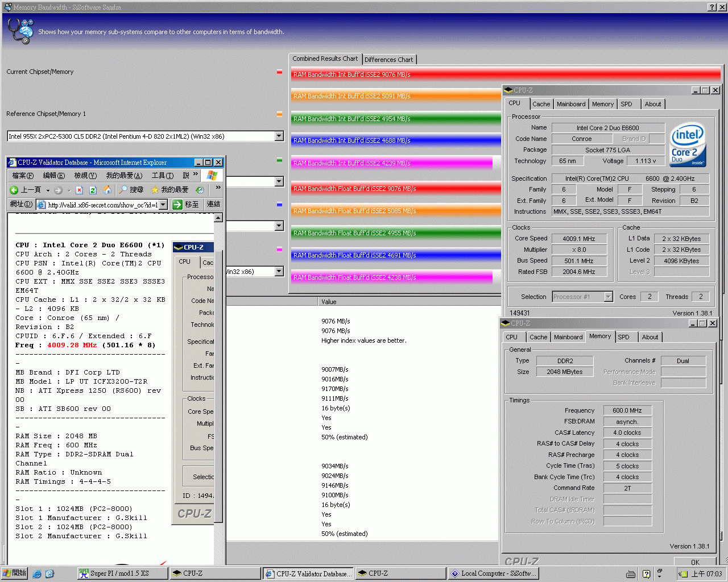728x582 pixels.
Task: Open the Favorites (A) menu in Internet Explorer
Action: [124, 176]
